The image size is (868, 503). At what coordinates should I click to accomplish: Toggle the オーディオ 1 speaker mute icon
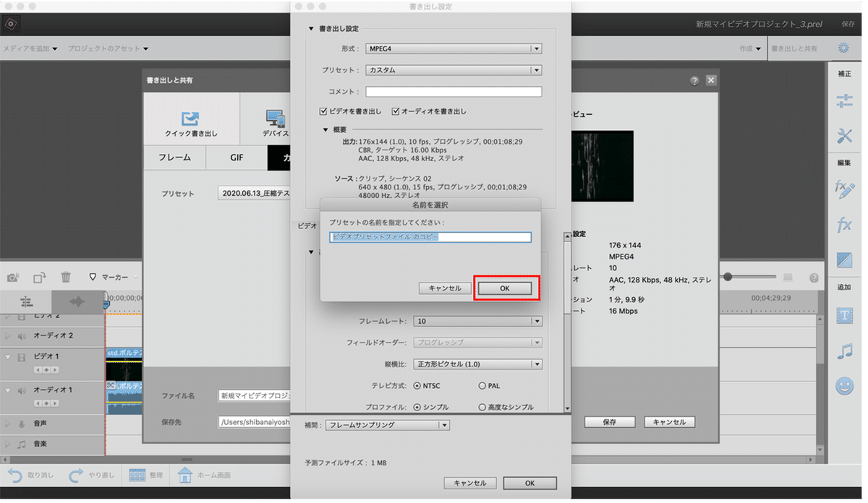click(x=22, y=390)
